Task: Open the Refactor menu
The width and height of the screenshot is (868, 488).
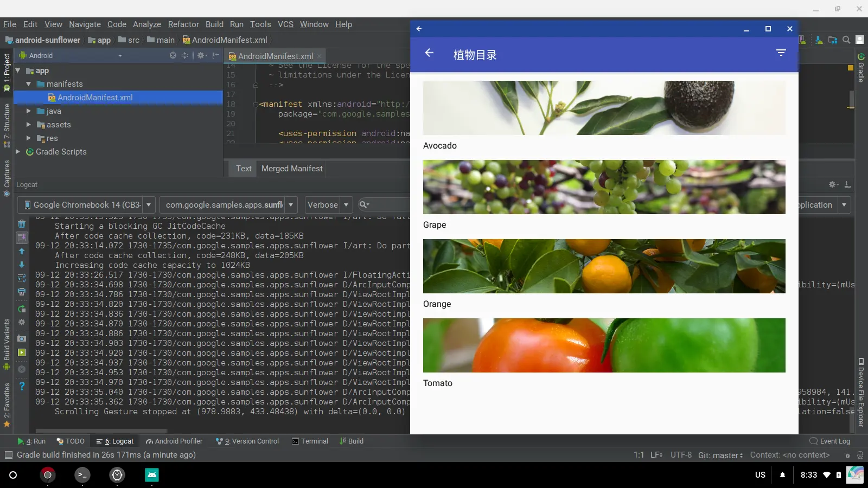Action: click(183, 24)
